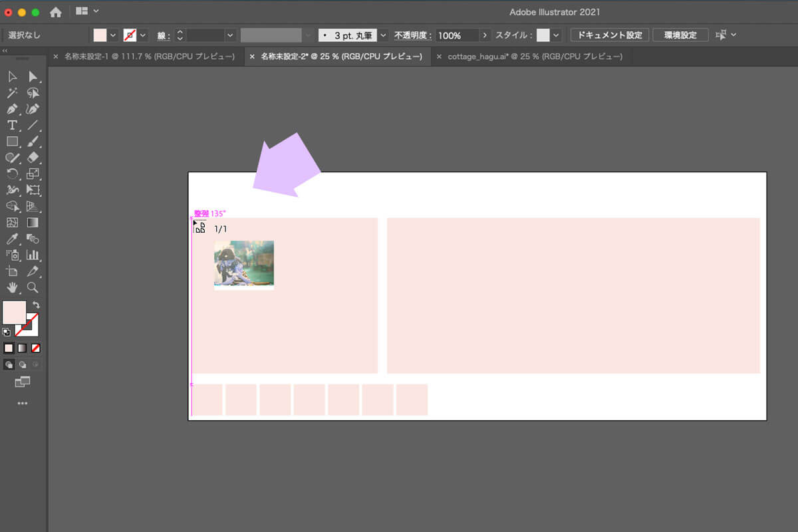Viewport: 798px width, 532px height.
Task: Select the Magic Wand tool
Action: pos(12,93)
